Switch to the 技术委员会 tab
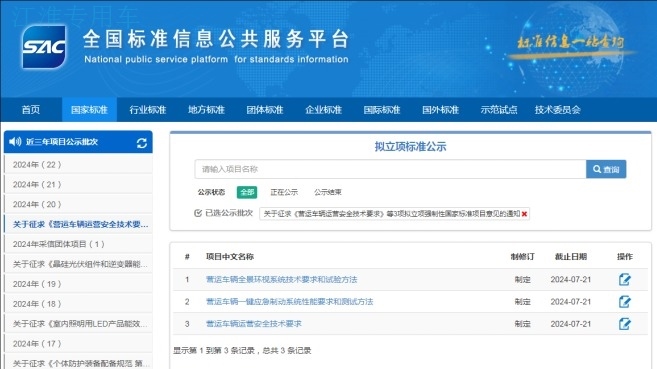657x369 pixels. tap(557, 110)
